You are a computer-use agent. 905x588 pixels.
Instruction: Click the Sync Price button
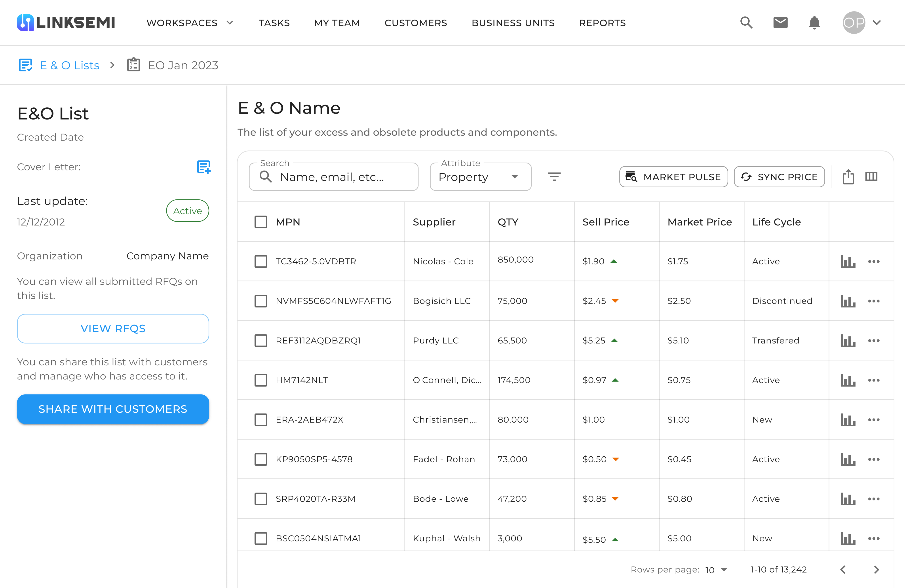click(779, 177)
